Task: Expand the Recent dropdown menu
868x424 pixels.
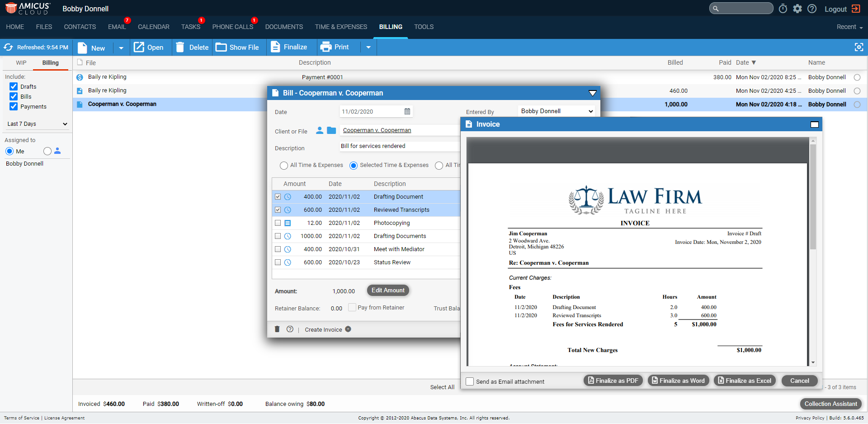Action: click(x=849, y=27)
